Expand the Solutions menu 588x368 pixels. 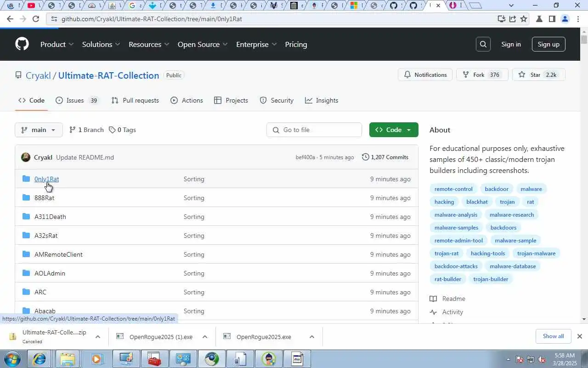pyautogui.click(x=101, y=44)
